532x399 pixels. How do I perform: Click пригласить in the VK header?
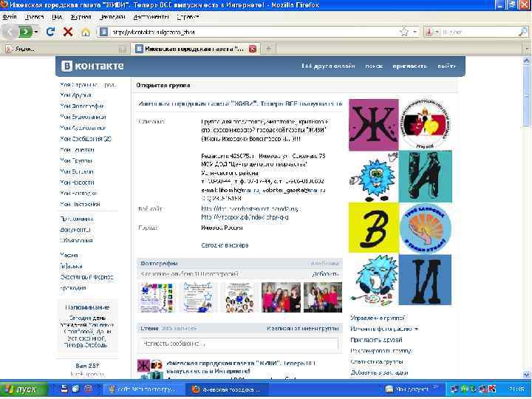409,66
